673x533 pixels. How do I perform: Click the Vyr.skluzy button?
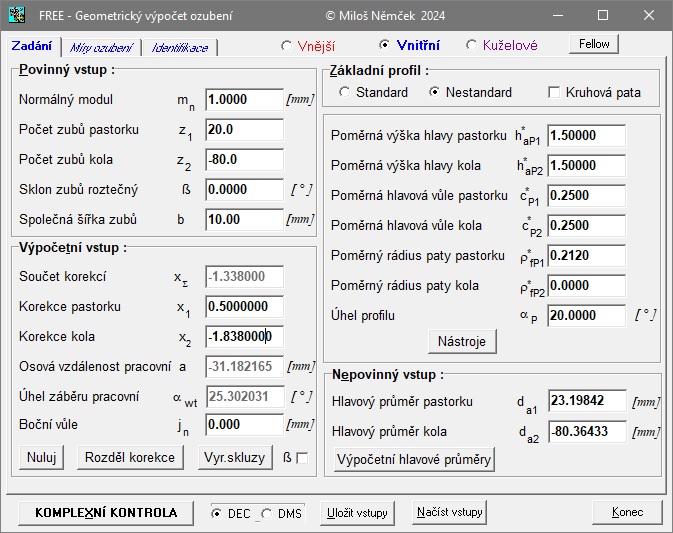[235, 457]
